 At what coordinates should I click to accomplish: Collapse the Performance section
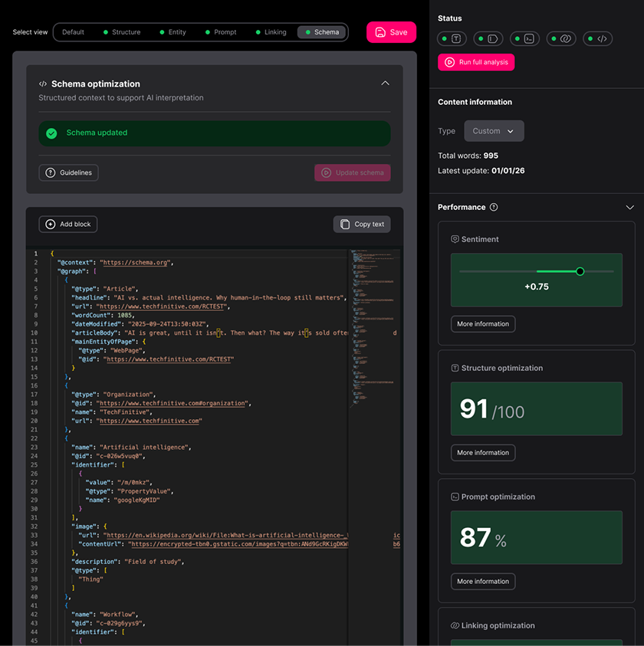629,207
